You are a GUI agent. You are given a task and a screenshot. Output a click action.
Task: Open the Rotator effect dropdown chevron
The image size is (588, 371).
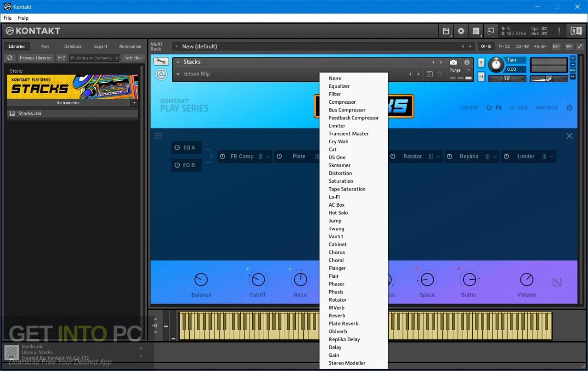(438, 157)
